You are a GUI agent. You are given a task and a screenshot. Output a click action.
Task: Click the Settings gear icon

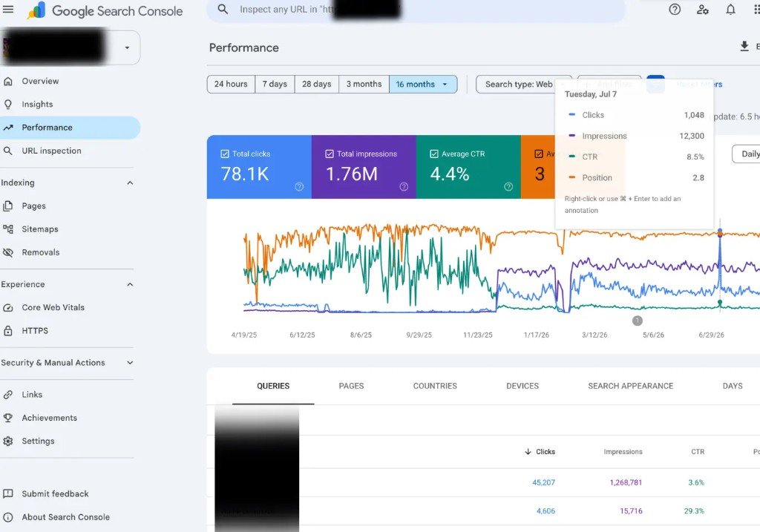pyautogui.click(x=8, y=441)
